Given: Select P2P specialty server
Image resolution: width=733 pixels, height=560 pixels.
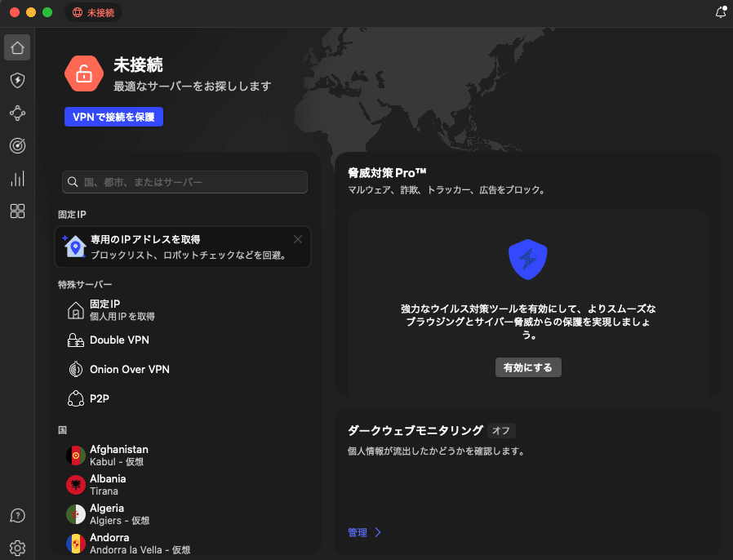Looking at the screenshot, I should (x=99, y=398).
